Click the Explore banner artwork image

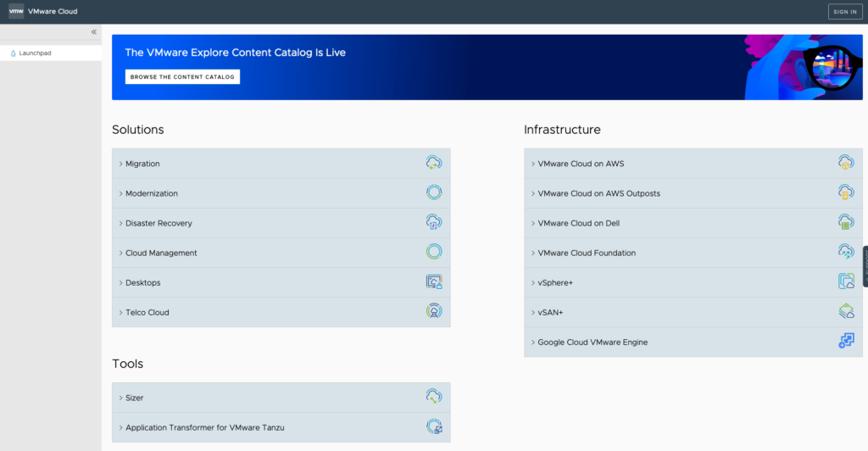click(804, 68)
